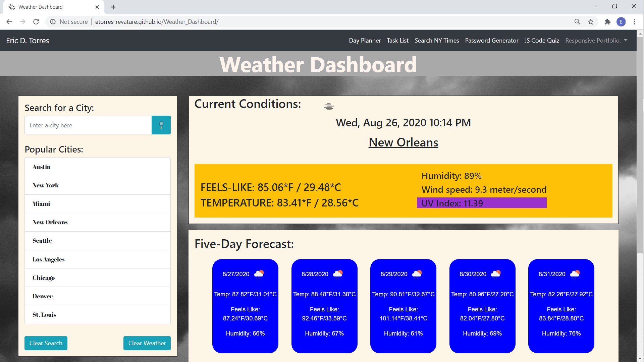Click the UV Index color indicator swatch
644x362 pixels.
click(482, 203)
